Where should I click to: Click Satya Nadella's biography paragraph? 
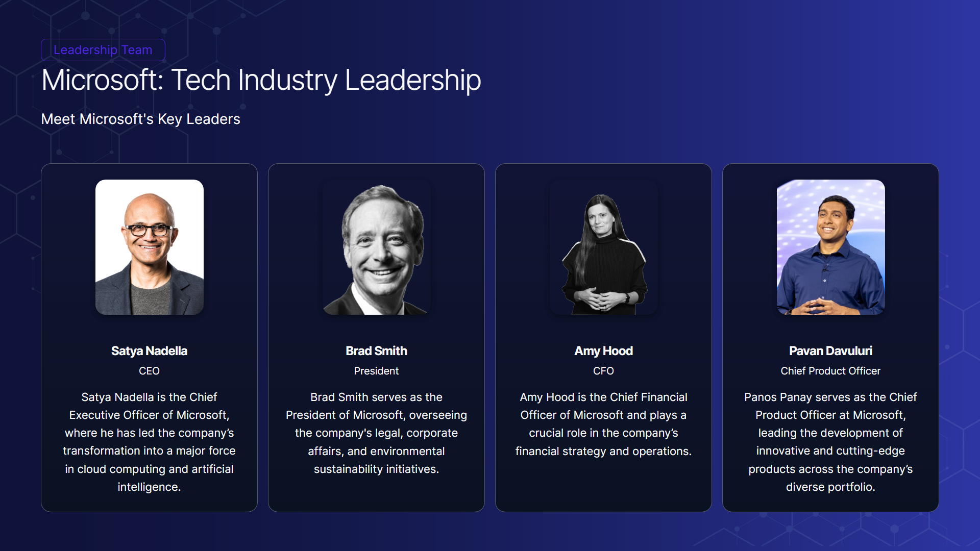[x=149, y=442]
